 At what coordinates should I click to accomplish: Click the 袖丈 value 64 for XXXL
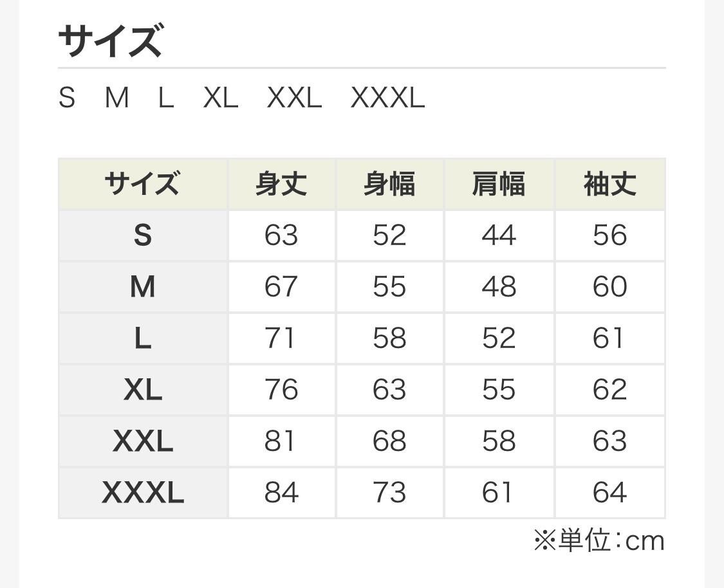(x=609, y=493)
